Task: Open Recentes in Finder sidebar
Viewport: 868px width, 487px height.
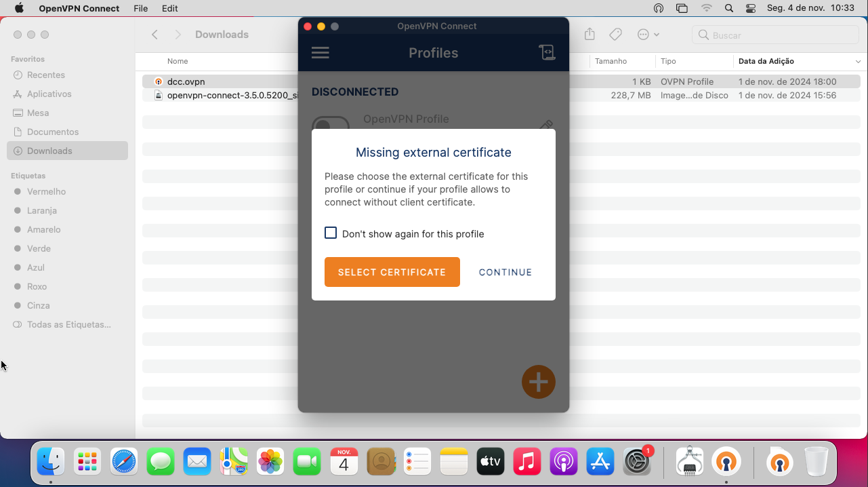Action: coord(67,75)
